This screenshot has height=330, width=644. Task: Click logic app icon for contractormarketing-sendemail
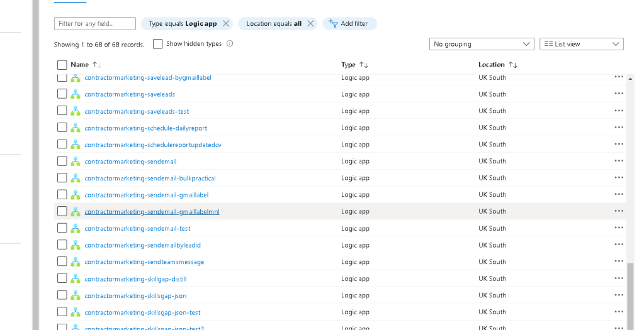(x=75, y=162)
